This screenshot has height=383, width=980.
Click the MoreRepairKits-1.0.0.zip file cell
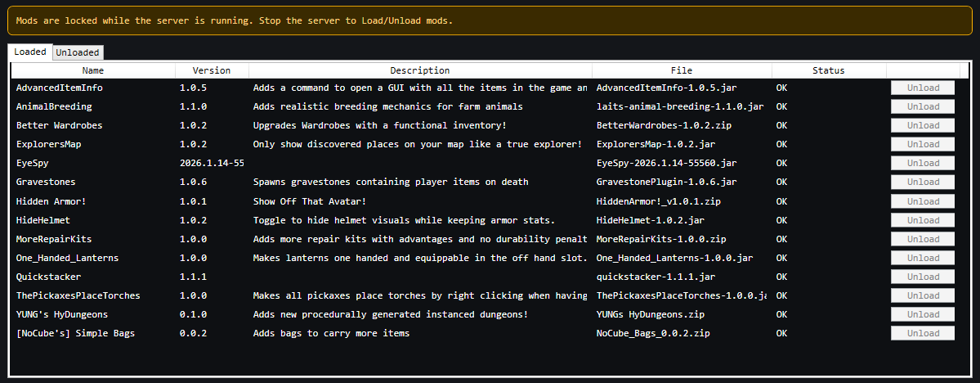pyautogui.click(x=662, y=239)
